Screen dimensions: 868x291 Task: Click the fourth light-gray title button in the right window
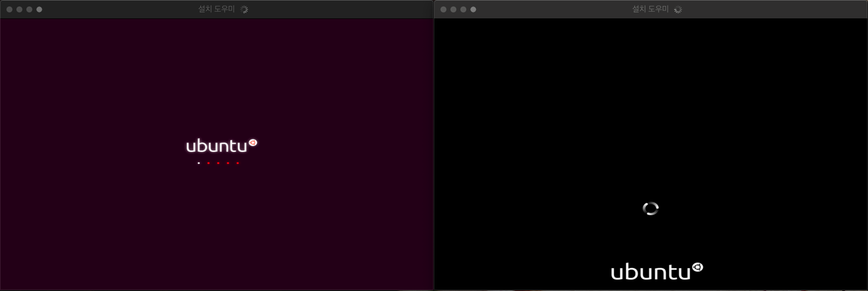[x=473, y=9]
